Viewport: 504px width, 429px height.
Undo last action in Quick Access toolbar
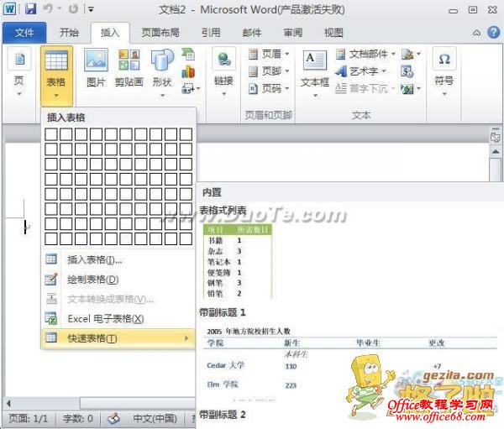[48, 8]
